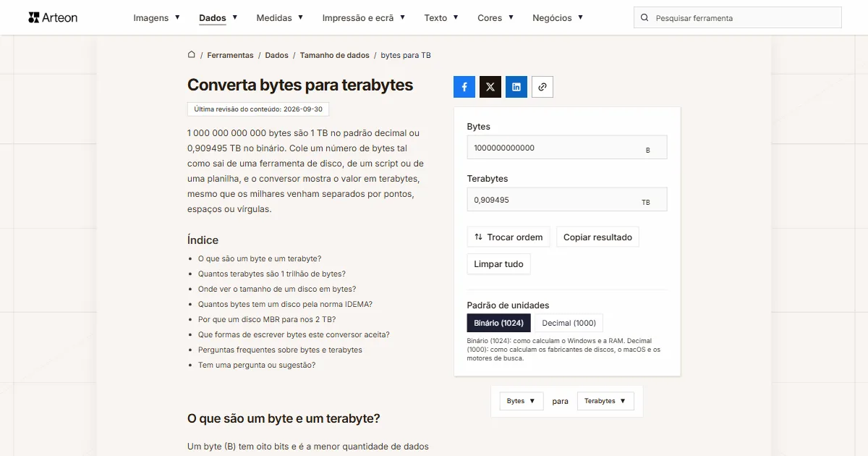Share the page on X
The image size is (868, 456).
pyautogui.click(x=490, y=87)
